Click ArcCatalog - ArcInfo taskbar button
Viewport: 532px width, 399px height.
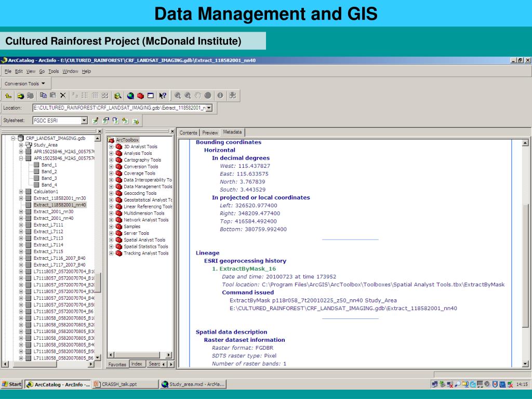tap(58, 384)
